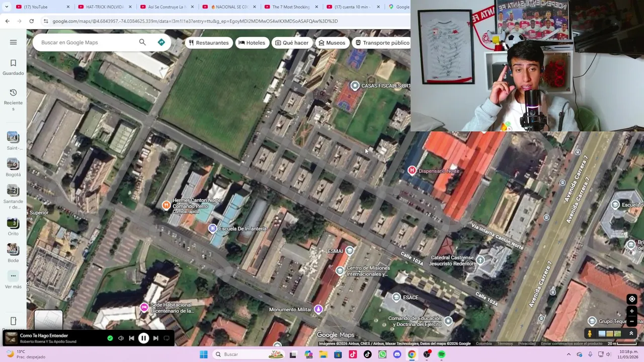Switch to the (17) cuenta 10 min tab
Screen dimensions: 644x362
[352, 7]
